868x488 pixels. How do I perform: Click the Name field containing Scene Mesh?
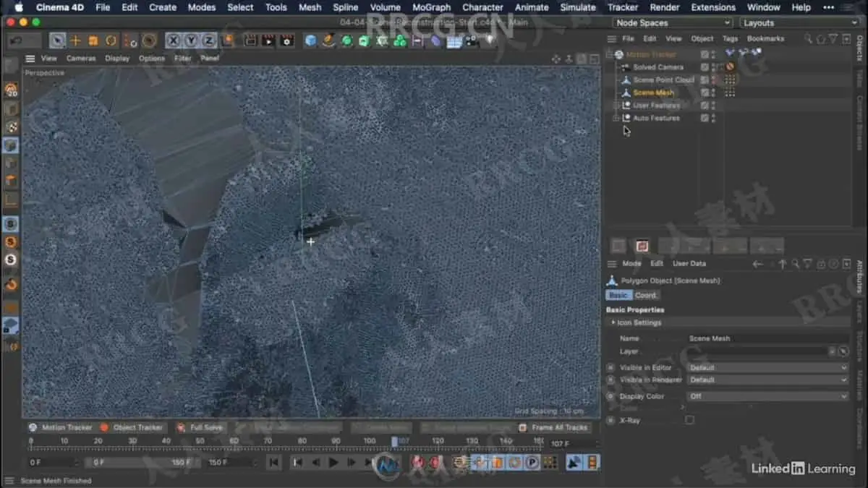(x=768, y=338)
